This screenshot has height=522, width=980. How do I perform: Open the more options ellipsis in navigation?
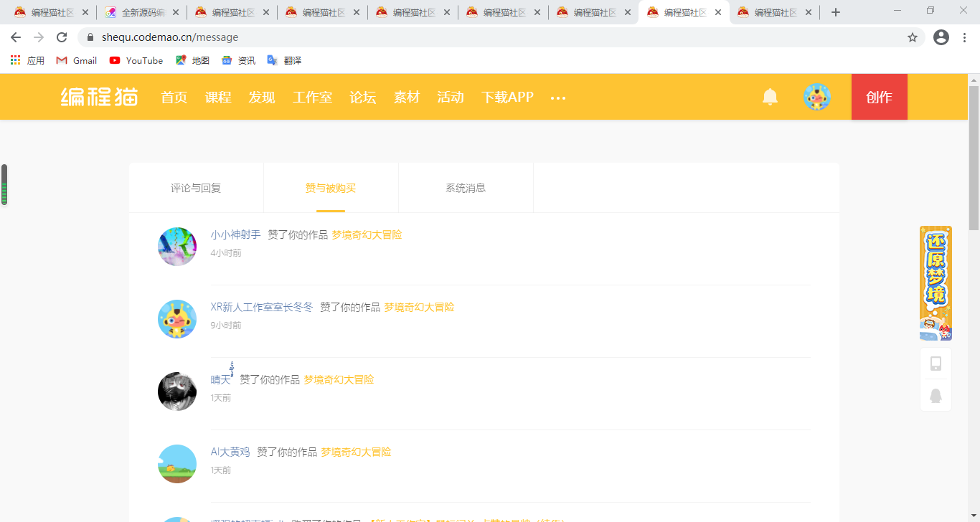(x=558, y=98)
